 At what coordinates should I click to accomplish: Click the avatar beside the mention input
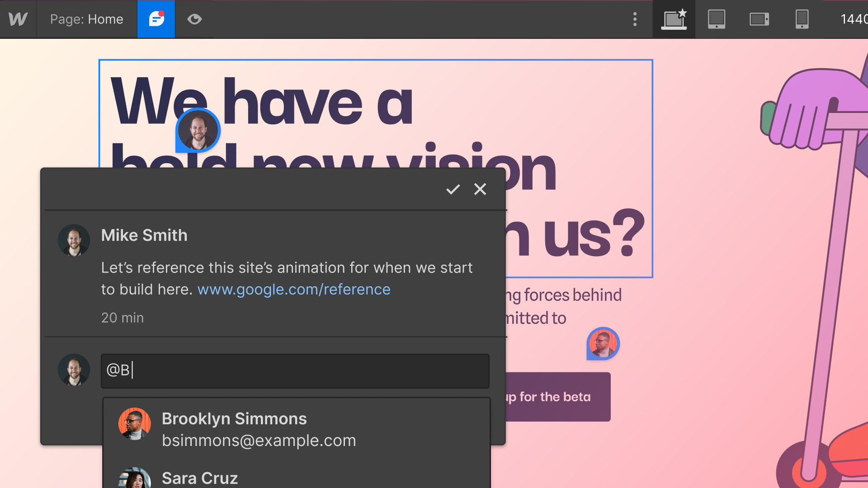(74, 370)
